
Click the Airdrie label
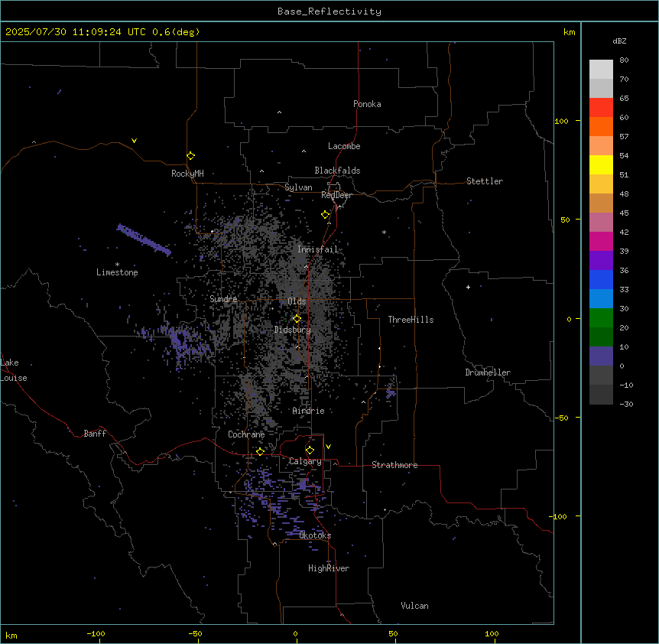point(309,411)
